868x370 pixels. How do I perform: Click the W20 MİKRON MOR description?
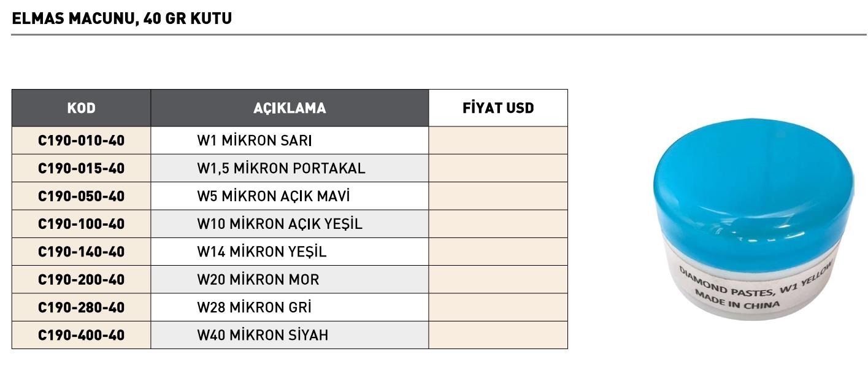[258, 280]
